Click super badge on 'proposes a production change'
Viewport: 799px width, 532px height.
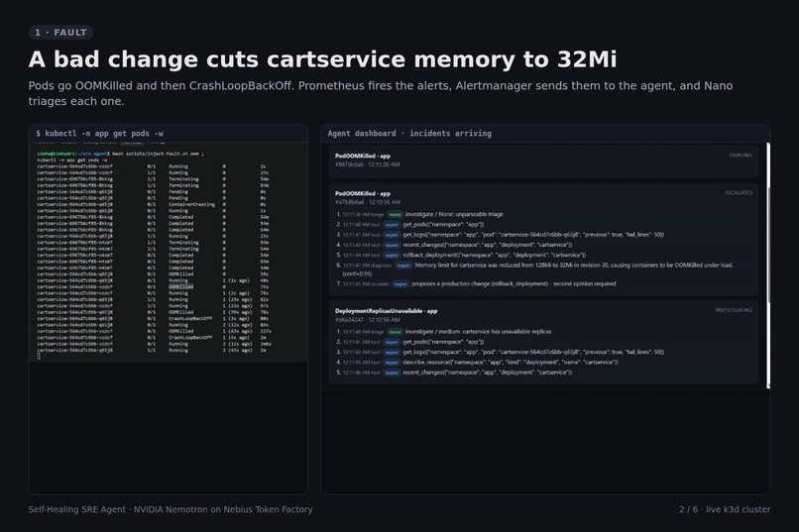click(x=400, y=284)
